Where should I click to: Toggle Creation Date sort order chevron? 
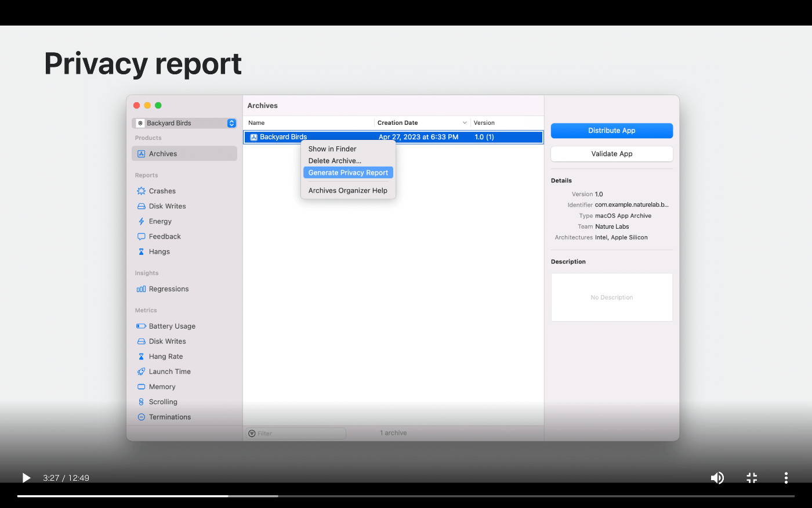pos(465,123)
